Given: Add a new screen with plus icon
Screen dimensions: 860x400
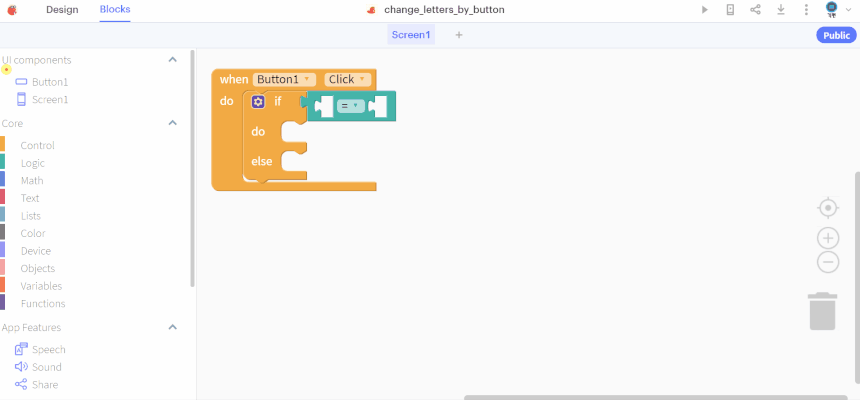Looking at the screenshot, I should tap(459, 35).
